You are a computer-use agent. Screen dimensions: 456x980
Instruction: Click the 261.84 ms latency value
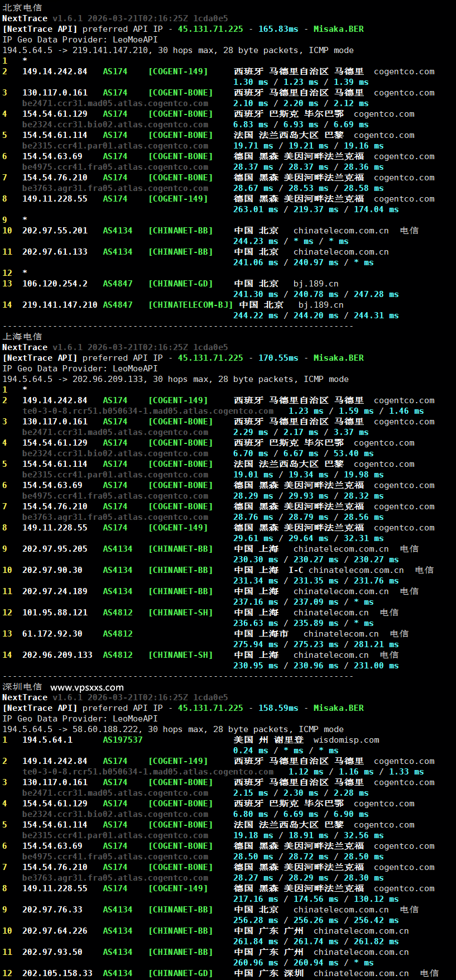256,941
